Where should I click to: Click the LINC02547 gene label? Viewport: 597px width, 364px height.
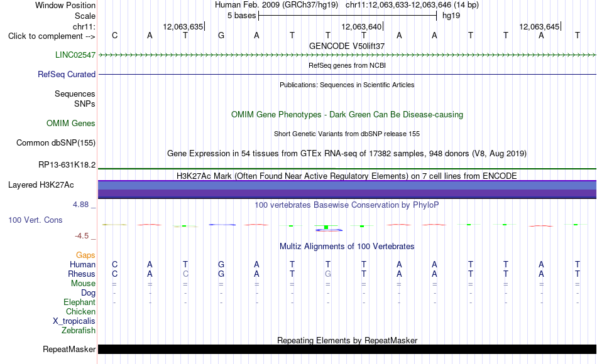[75, 55]
